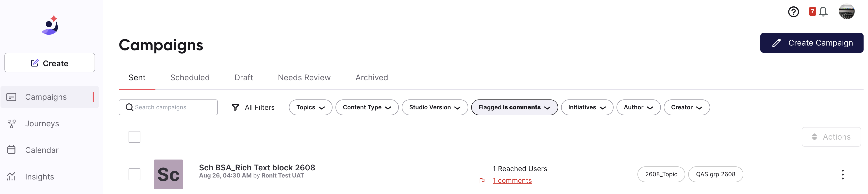Go to Calendar in the sidebar

[41, 150]
